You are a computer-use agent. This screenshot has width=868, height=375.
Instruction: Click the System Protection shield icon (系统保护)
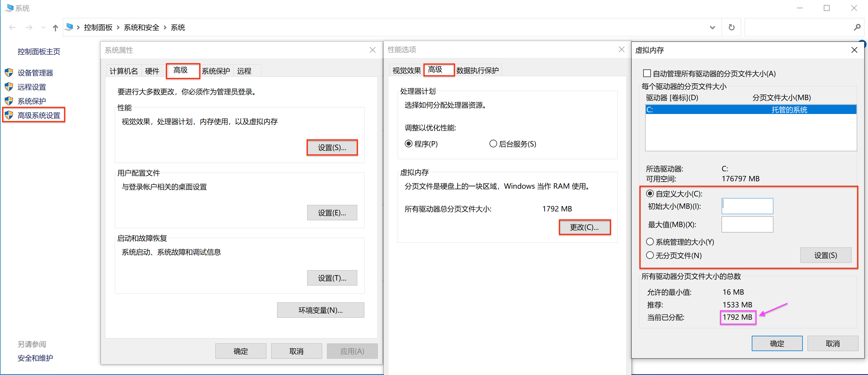pos(9,101)
